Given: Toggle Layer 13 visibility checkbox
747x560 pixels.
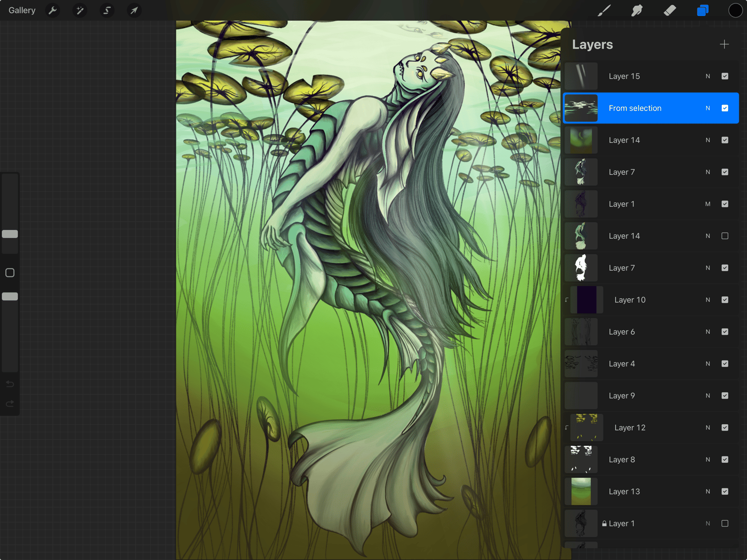Looking at the screenshot, I should 725,491.
